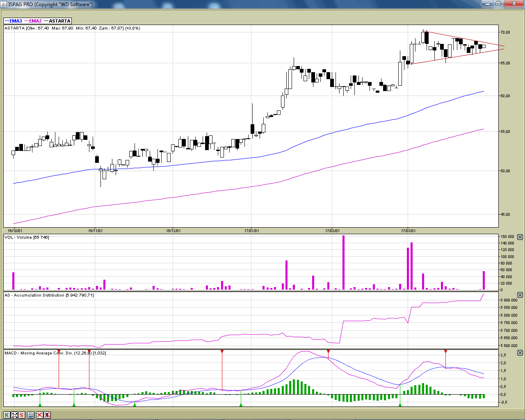Click the ASTARTA price quote header text
The height and width of the screenshot is (420, 525).
(x=72, y=28)
